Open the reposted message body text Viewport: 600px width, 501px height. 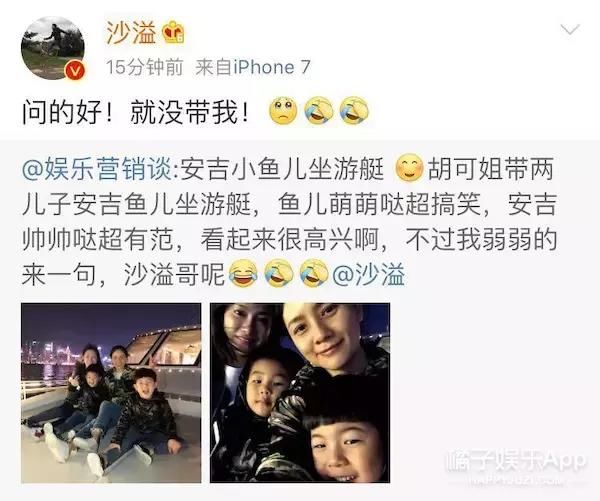290,222
